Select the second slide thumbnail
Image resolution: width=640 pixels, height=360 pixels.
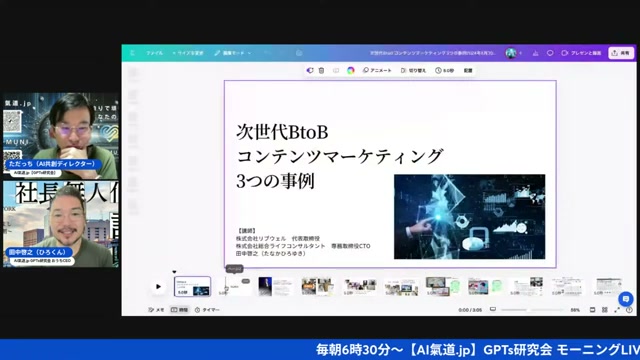(234, 287)
